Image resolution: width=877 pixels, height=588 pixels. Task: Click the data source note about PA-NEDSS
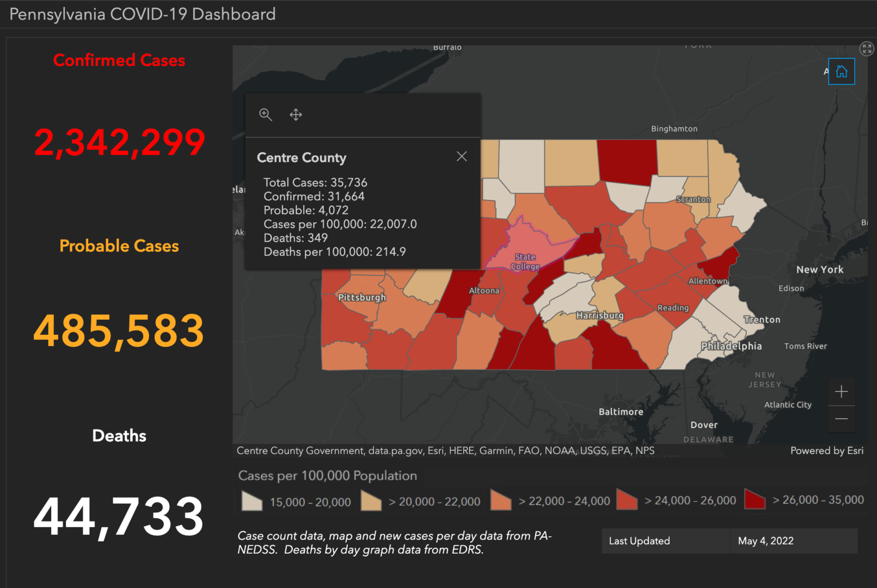pyautogui.click(x=395, y=542)
